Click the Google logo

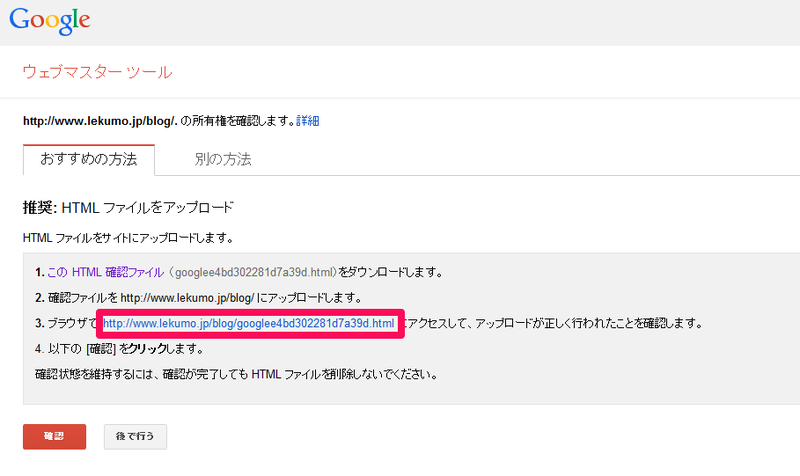pyautogui.click(x=49, y=21)
